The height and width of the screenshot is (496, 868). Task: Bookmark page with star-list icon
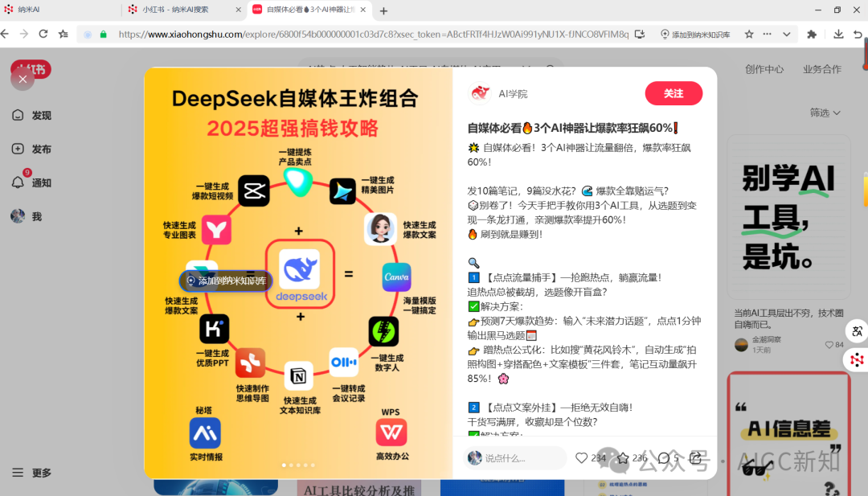[63, 35]
